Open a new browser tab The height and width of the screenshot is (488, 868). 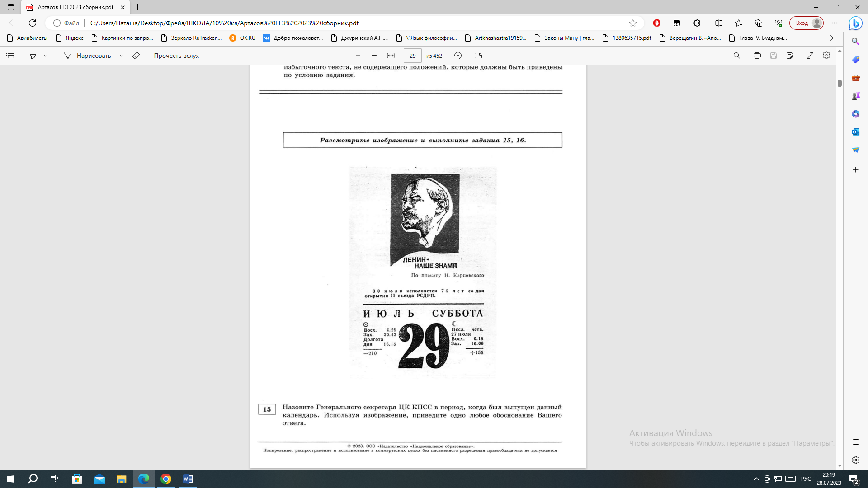click(138, 7)
